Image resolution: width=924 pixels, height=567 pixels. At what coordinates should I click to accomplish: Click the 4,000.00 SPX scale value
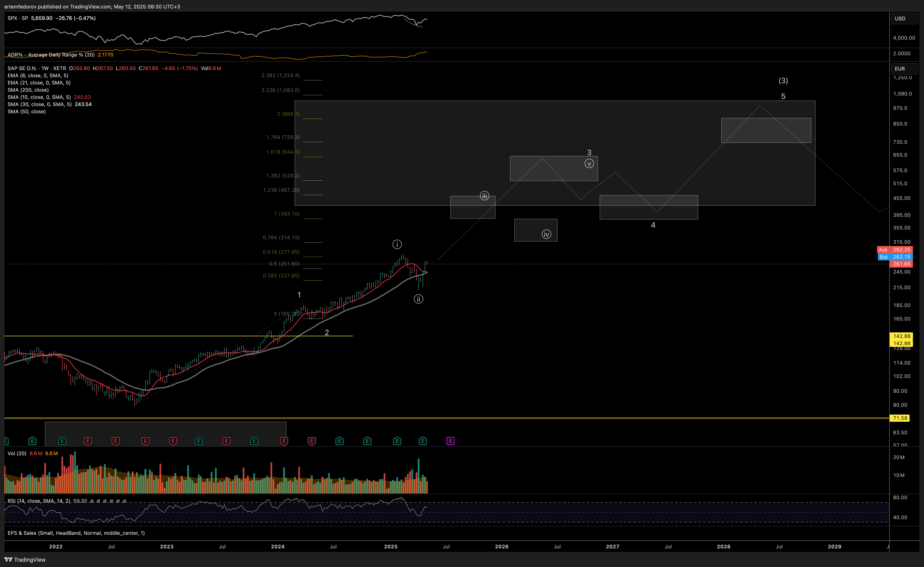point(904,38)
